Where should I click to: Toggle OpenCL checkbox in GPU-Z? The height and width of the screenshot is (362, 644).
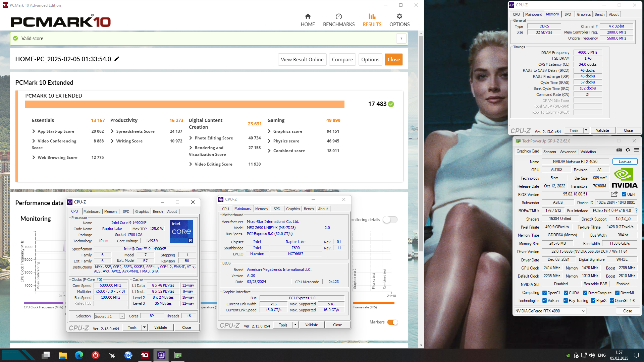tap(545, 293)
